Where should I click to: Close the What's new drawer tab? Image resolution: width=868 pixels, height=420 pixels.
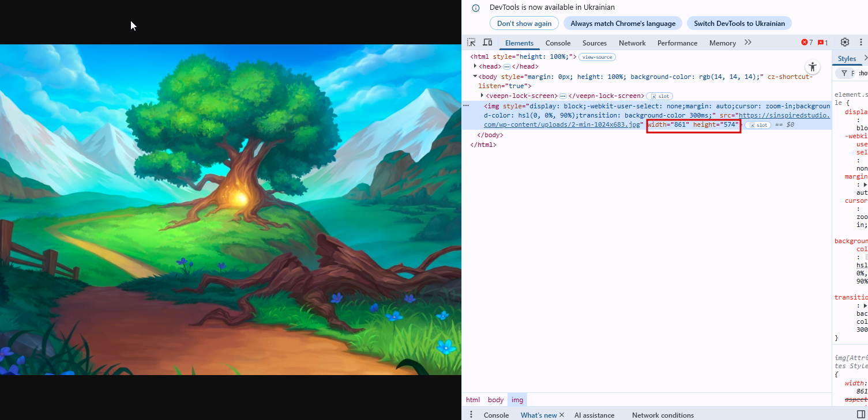tap(562, 415)
